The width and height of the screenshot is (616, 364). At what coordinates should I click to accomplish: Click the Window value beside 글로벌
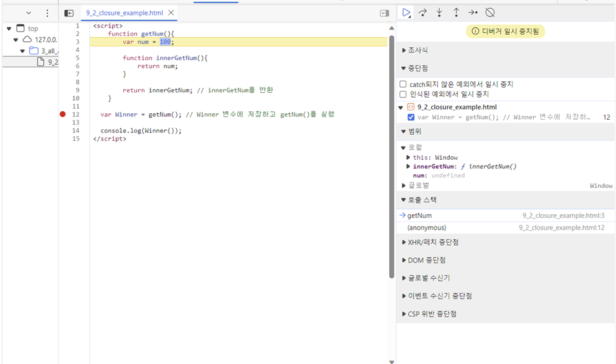tap(601, 186)
